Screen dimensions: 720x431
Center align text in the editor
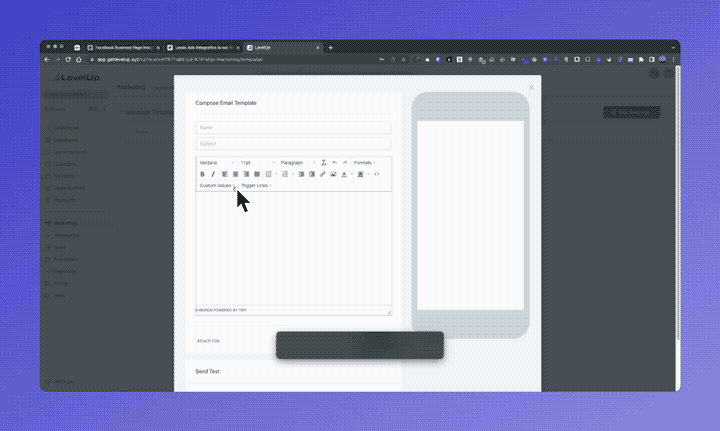tap(236, 174)
